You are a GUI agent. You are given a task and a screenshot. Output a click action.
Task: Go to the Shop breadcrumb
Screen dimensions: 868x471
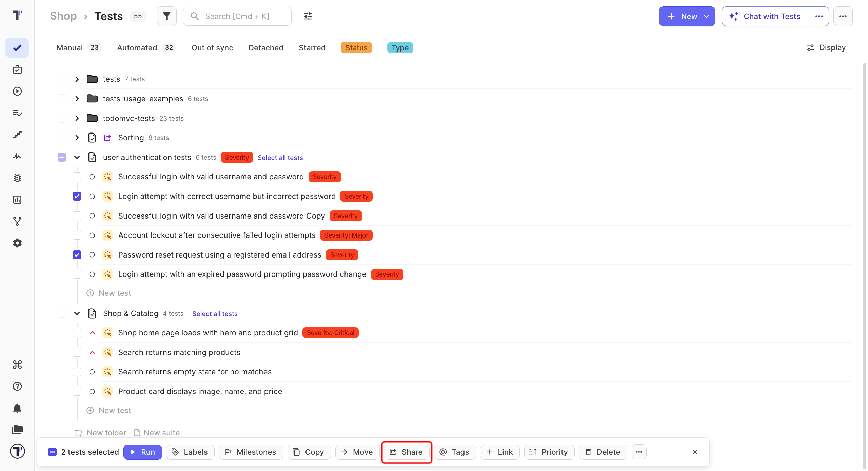(x=63, y=16)
